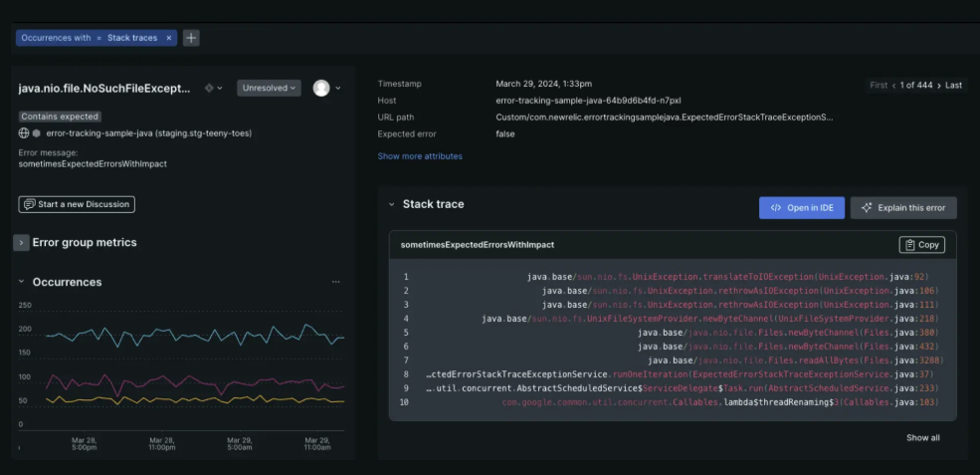Collapse the Stack trace section
Screen dimensions: 980x475
[392, 205]
